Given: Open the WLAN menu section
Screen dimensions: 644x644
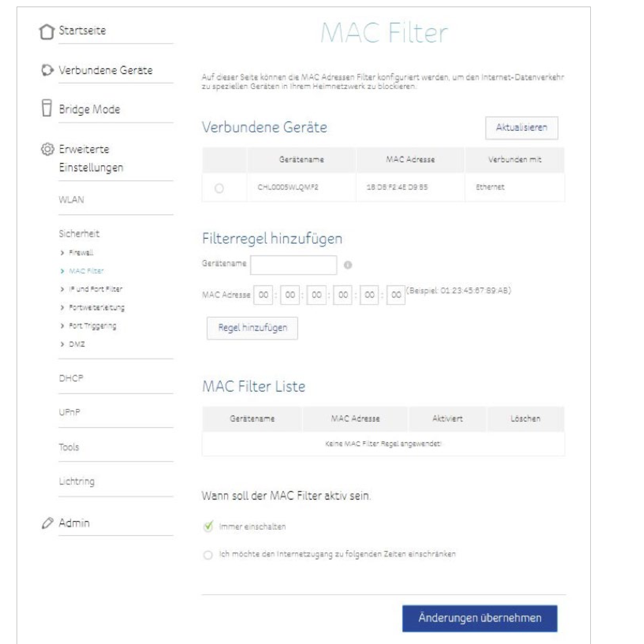Looking at the screenshot, I should [x=72, y=200].
